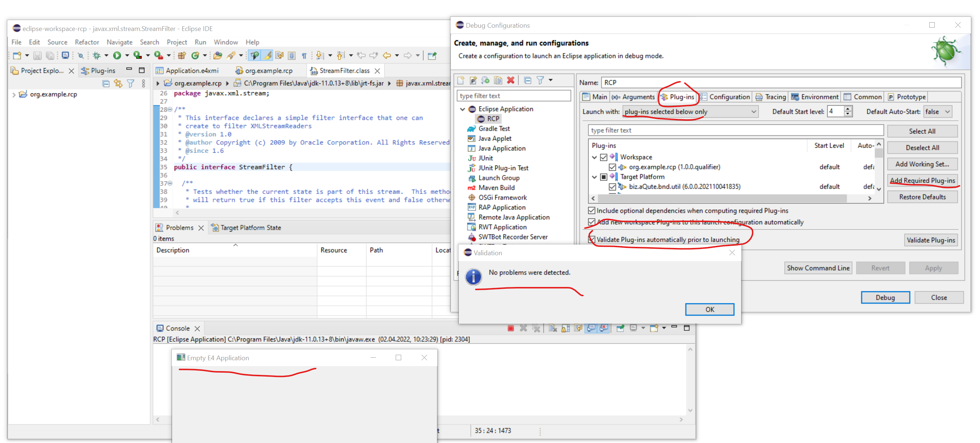Click Debug button in Debug Configurations
This screenshot has width=980, height=443.
pyautogui.click(x=885, y=298)
